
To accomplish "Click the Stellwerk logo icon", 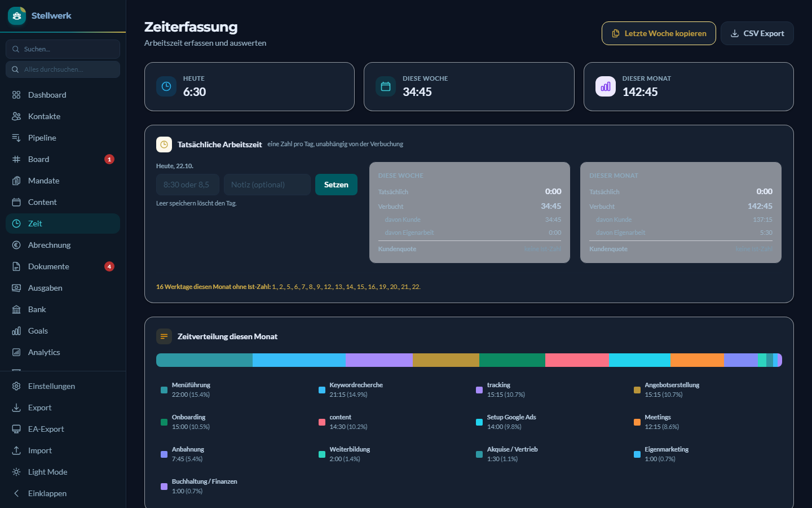I will click(17, 16).
